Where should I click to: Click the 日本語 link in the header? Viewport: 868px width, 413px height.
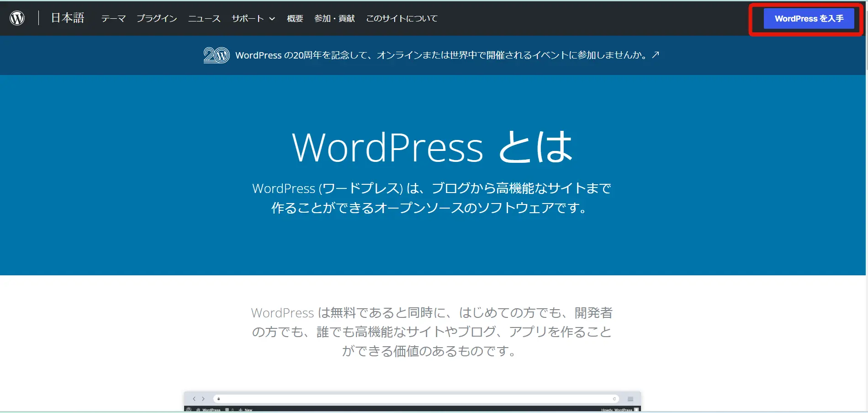[x=67, y=18]
